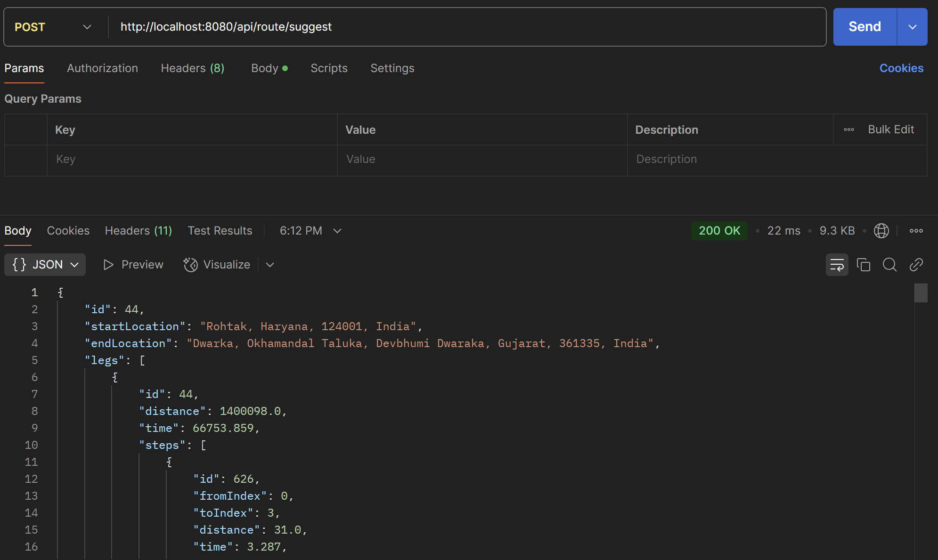Image resolution: width=938 pixels, height=560 pixels.
Task: Open the request Headers (8) tab
Action: [x=193, y=68]
